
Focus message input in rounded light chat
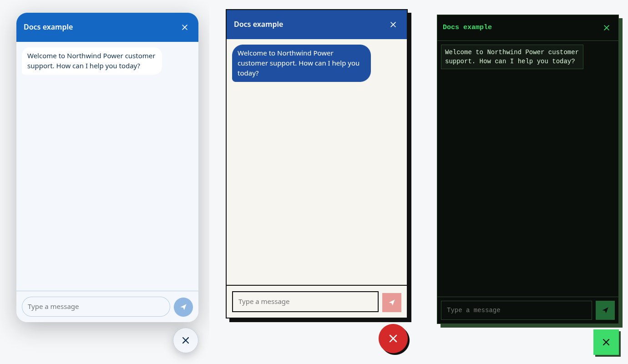pos(96,307)
